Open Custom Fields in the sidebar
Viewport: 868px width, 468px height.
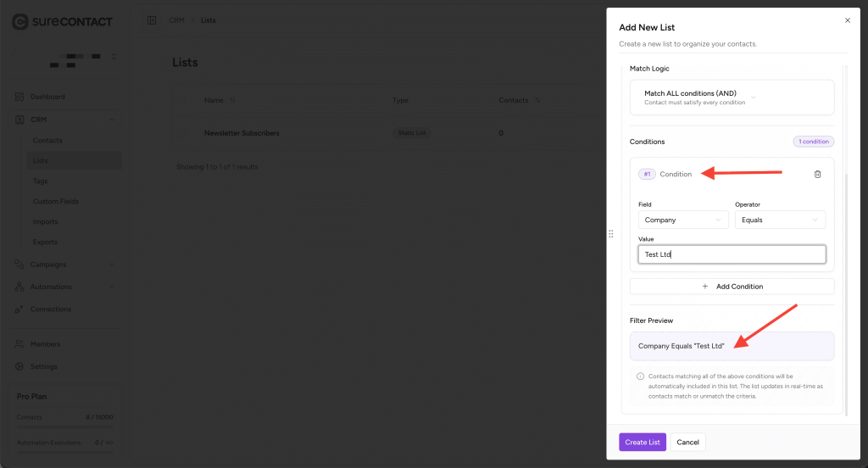coord(56,202)
